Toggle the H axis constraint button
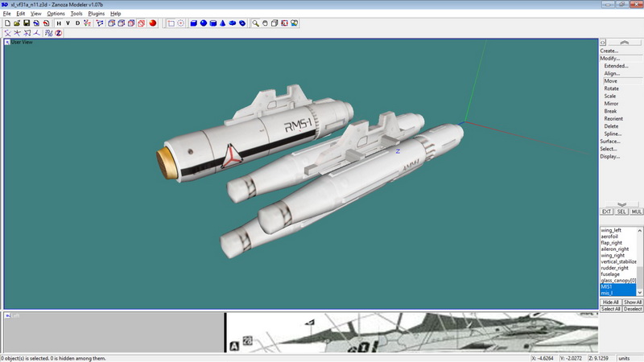This screenshot has width=644, height=362. click(59, 23)
